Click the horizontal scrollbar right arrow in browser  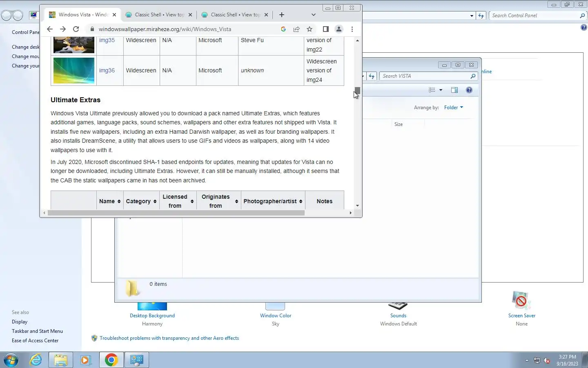[350, 213]
